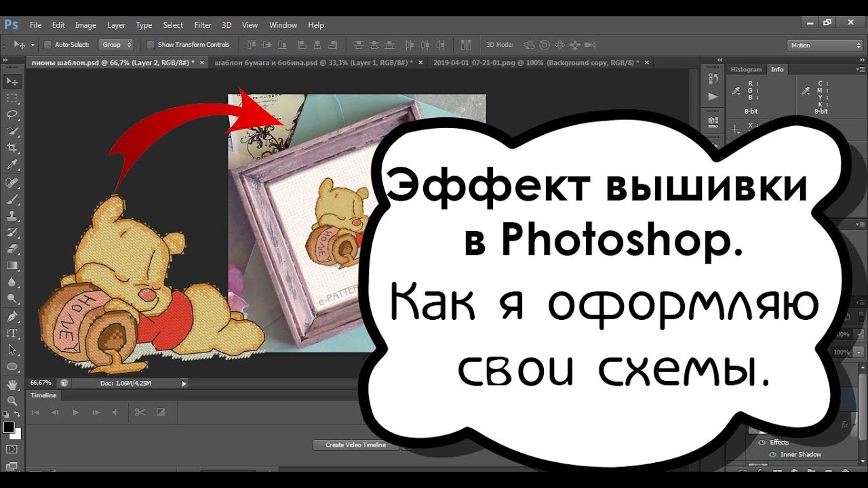Select the Zoom tool
This screenshot has height=488, width=868.
[12, 401]
